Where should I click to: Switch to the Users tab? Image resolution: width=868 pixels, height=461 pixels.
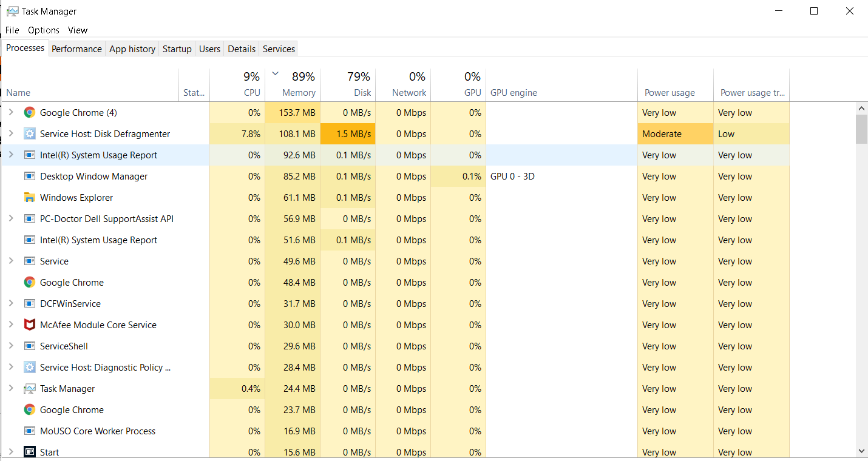click(x=209, y=49)
